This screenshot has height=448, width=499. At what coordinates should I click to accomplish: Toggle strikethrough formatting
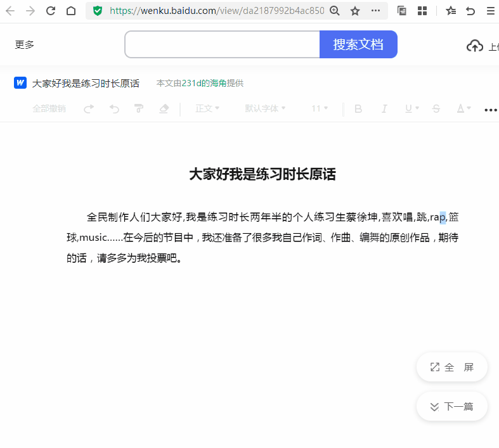point(436,109)
